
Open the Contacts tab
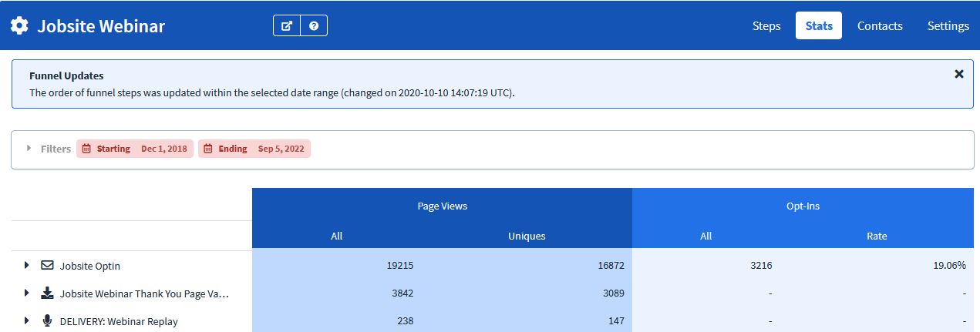point(880,25)
